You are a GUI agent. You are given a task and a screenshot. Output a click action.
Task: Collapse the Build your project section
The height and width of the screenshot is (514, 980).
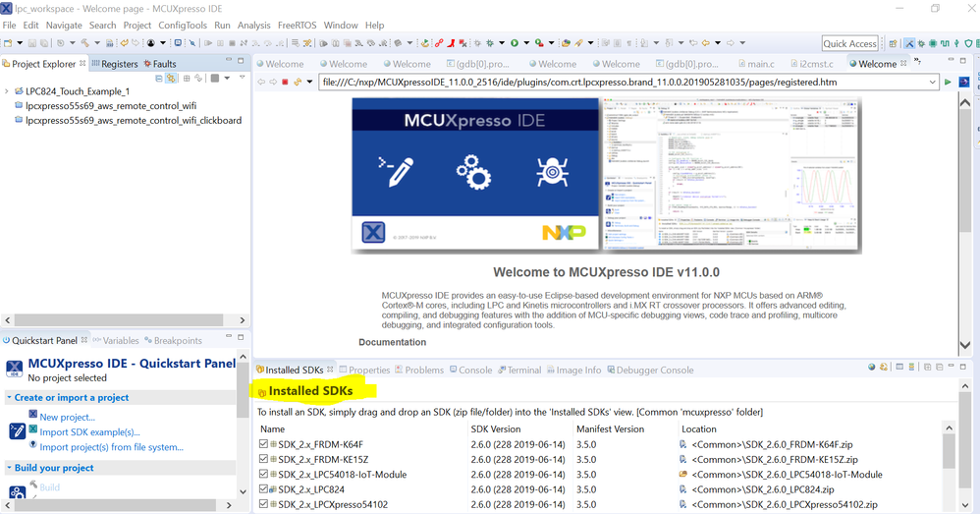10,467
